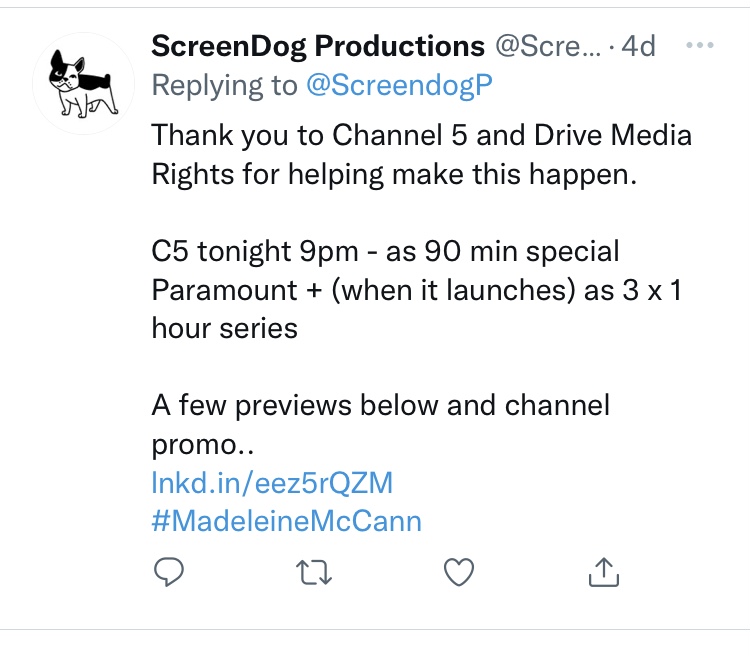Click the "Thank you to Channel 5" line
750x656 pixels.
[421, 134]
